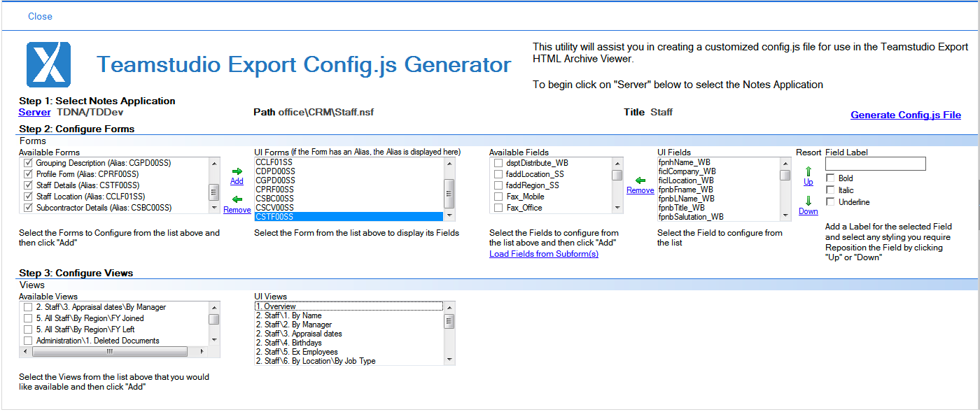The width and height of the screenshot is (980, 412).
Task: Click the Close link at top
Action: click(40, 16)
